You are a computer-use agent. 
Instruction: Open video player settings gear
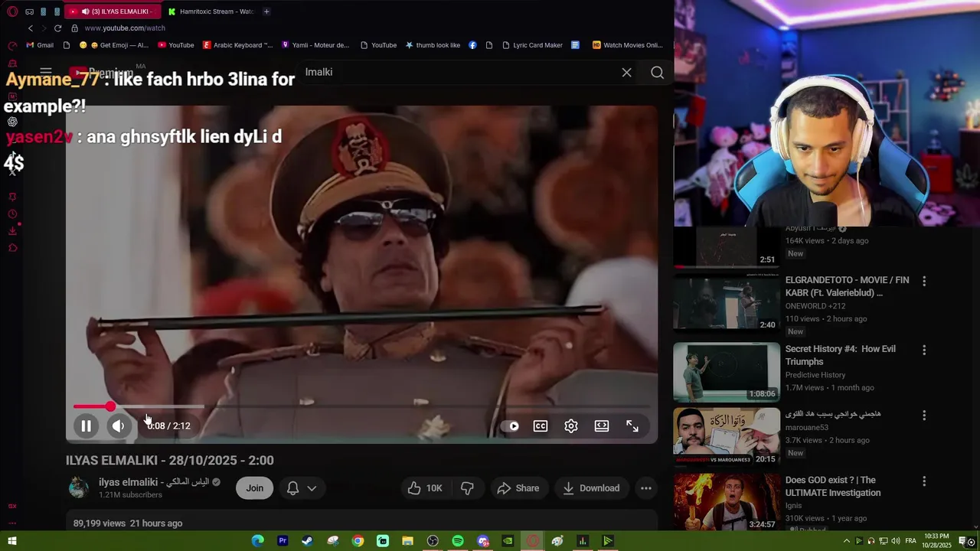(571, 426)
